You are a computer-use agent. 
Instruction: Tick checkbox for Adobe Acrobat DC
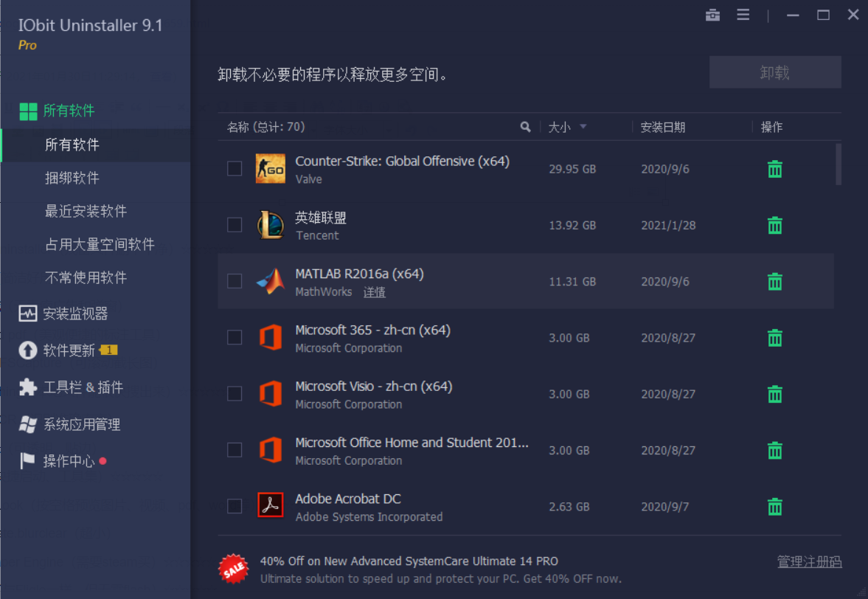click(x=235, y=506)
